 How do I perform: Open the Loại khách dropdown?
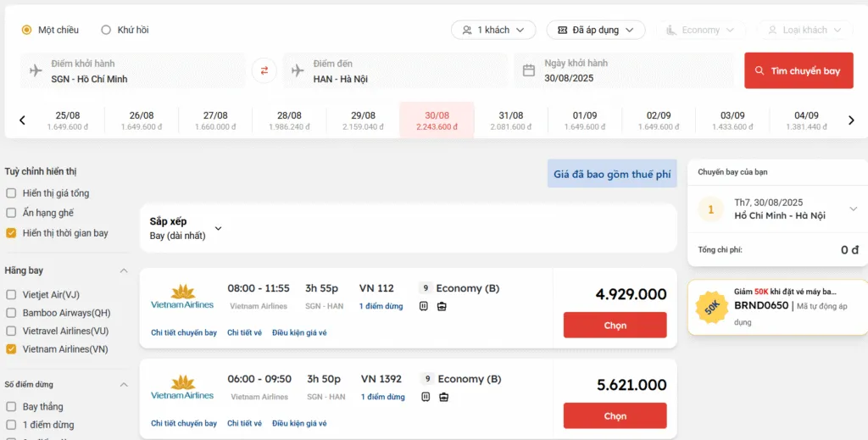click(805, 30)
